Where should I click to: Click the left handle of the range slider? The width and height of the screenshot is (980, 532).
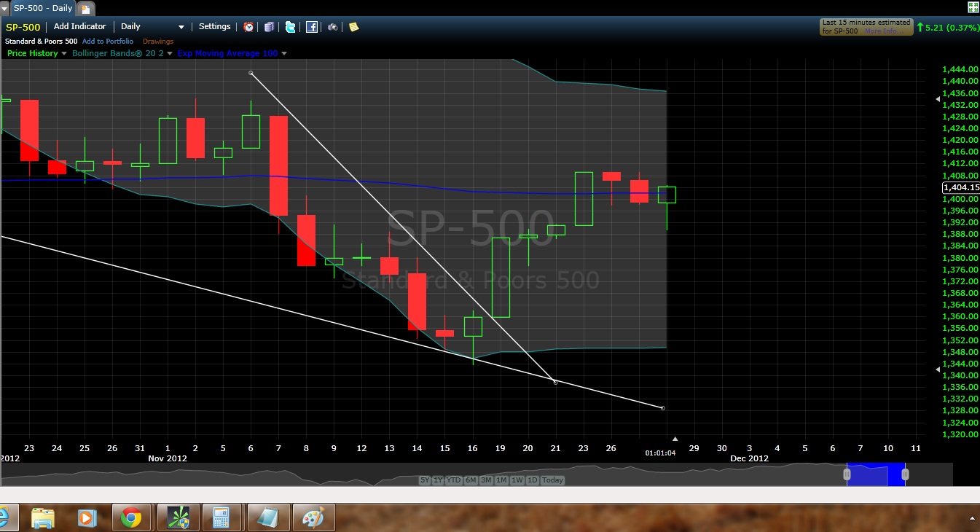[x=847, y=474]
